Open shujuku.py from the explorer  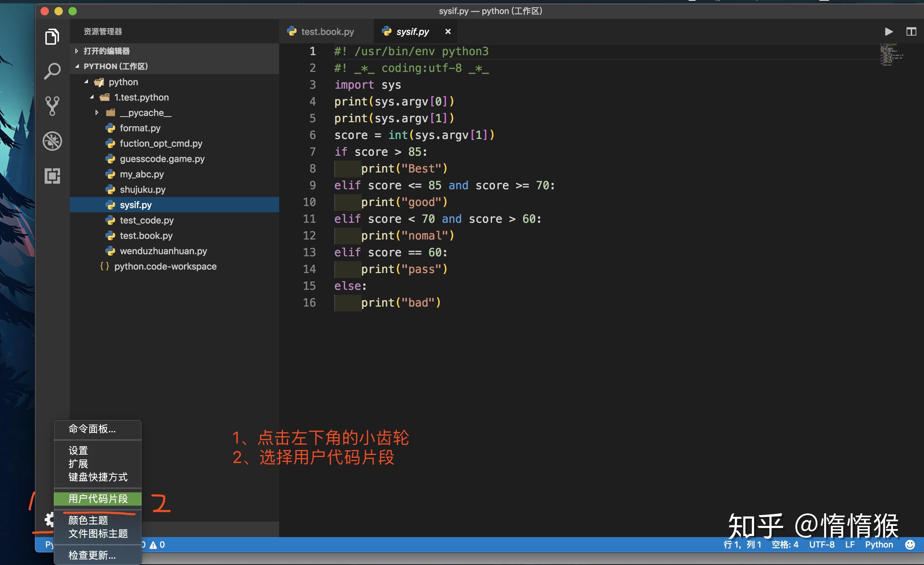tap(142, 190)
